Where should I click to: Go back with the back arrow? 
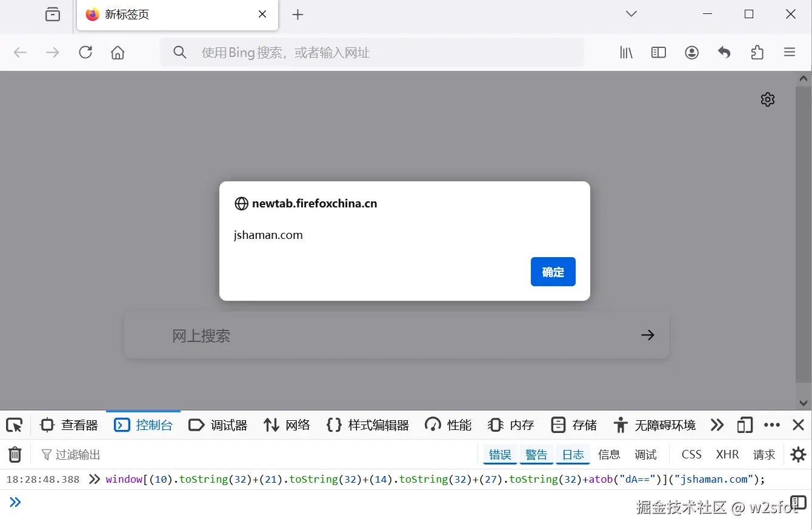20,53
